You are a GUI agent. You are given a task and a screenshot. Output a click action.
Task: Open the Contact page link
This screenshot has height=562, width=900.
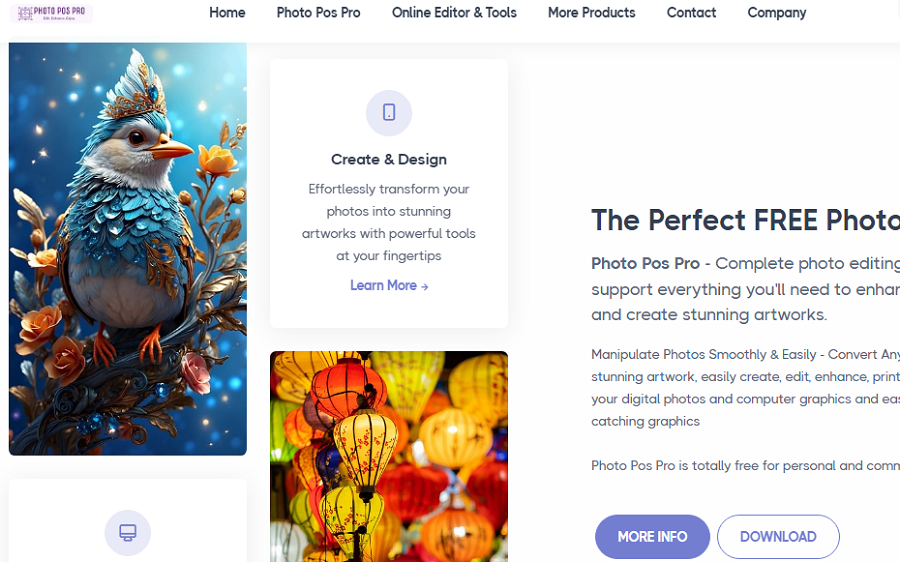pyautogui.click(x=691, y=13)
